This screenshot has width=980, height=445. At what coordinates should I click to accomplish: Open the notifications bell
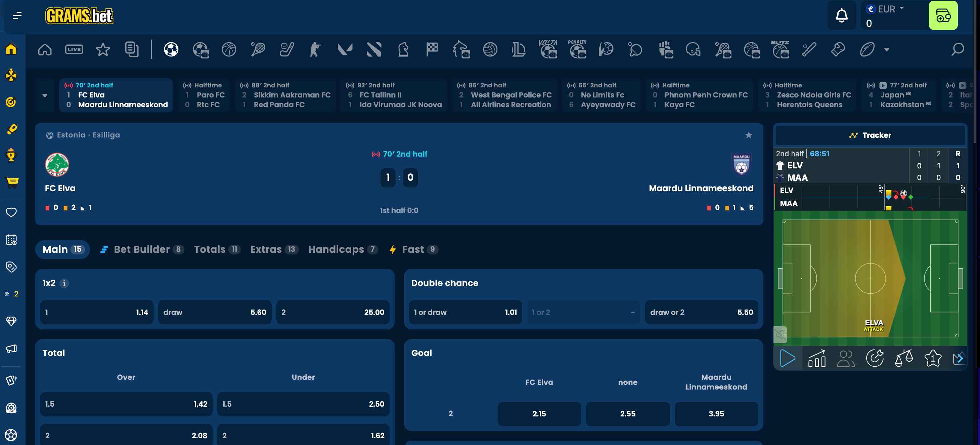842,15
